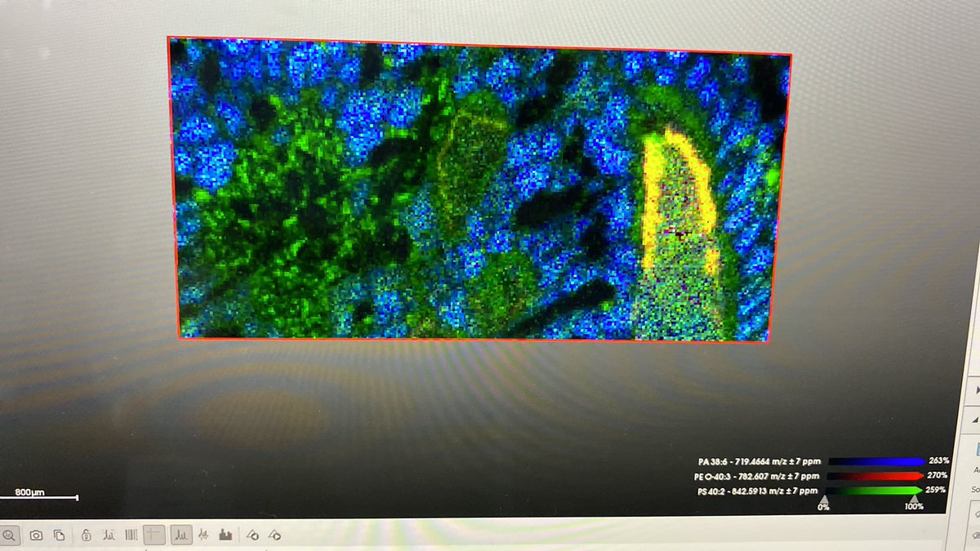Click the mirrored spectrum icon
The height and width of the screenshot is (551, 980).
(204, 535)
